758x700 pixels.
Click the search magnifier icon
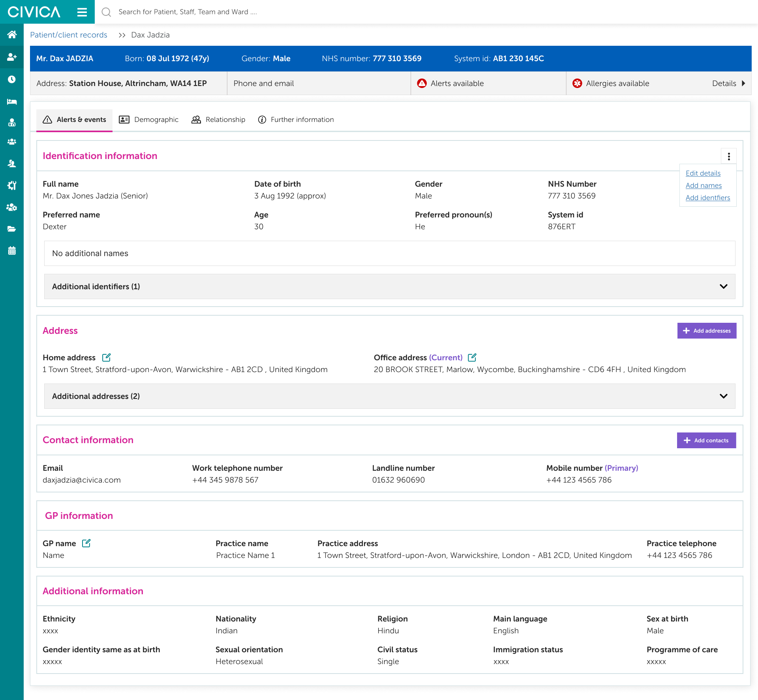click(106, 12)
